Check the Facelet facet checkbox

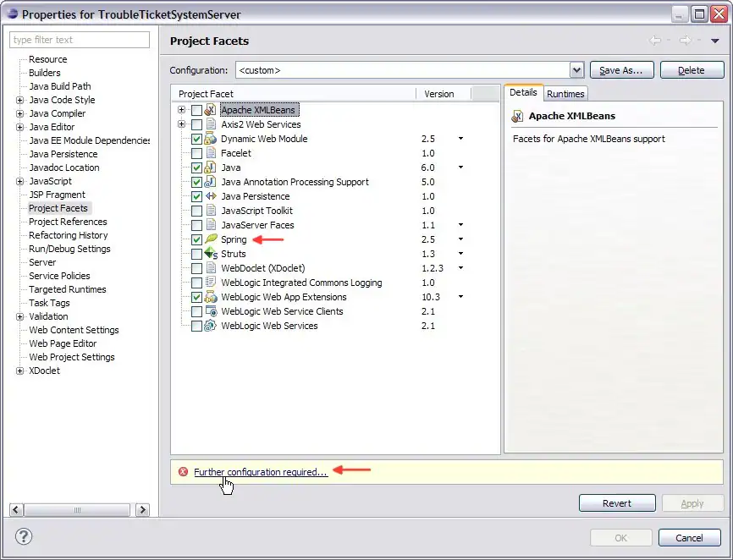pos(197,154)
